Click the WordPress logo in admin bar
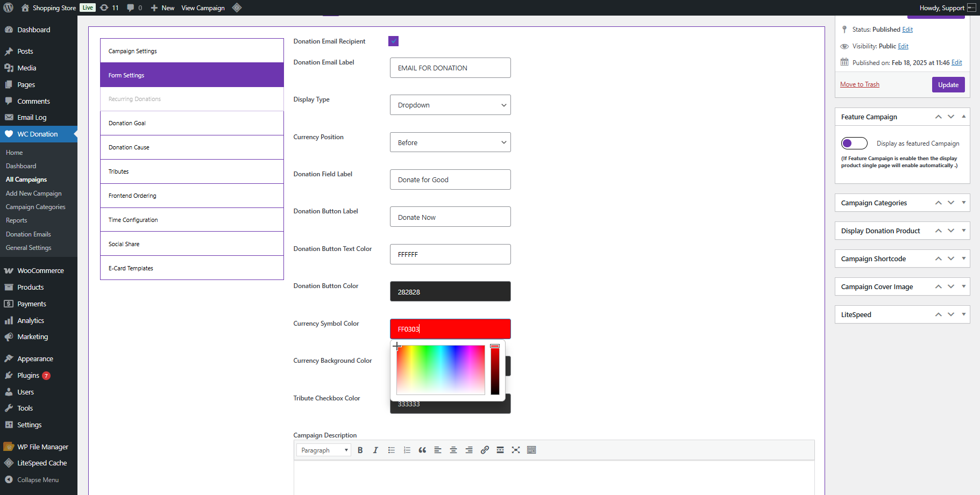The image size is (980, 495). 9,8
